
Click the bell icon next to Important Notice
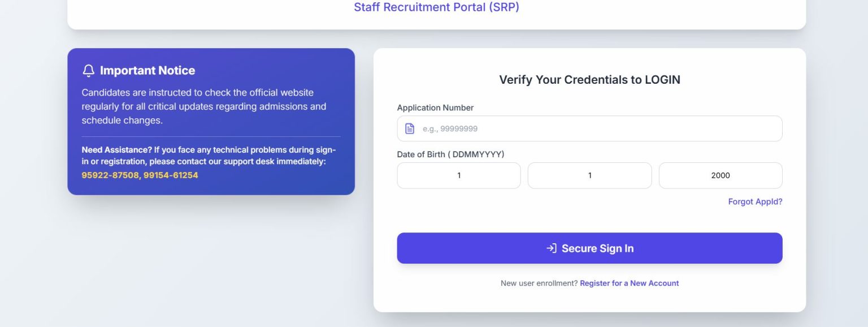(x=88, y=70)
